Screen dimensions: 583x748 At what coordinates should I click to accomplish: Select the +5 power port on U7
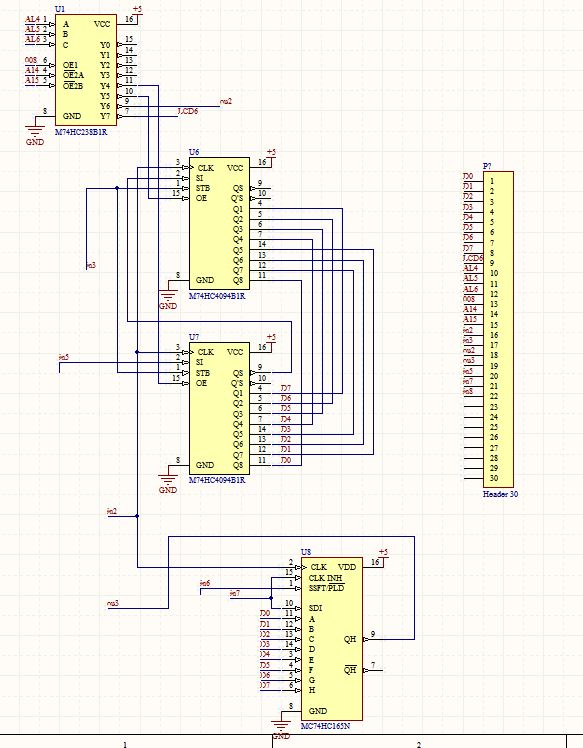271,337
